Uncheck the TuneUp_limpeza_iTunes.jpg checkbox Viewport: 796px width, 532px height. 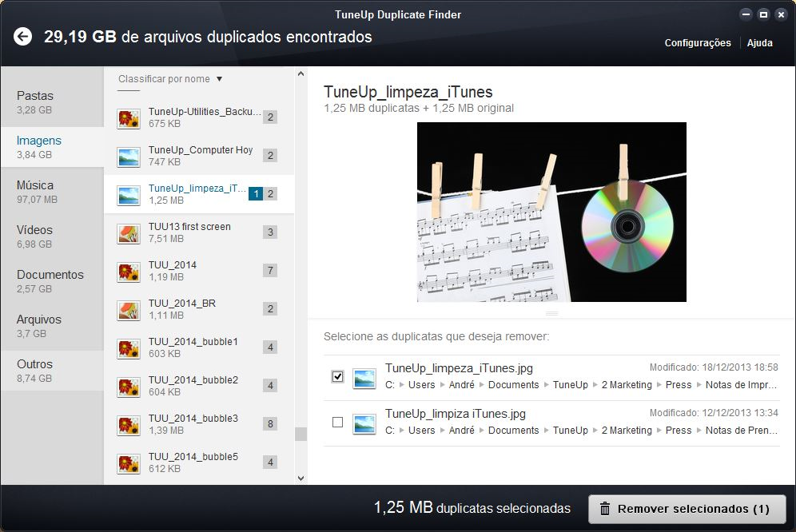(337, 377)
